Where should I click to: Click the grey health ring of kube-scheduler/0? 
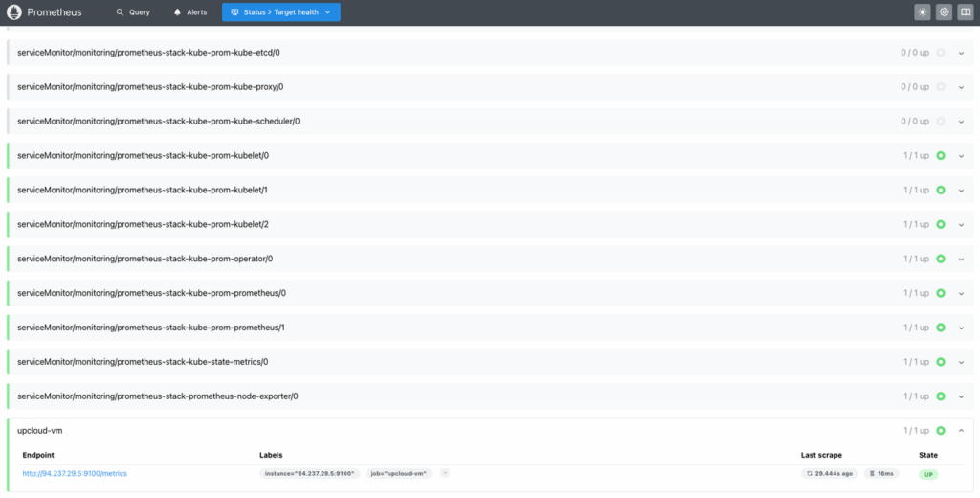[941, 122]
